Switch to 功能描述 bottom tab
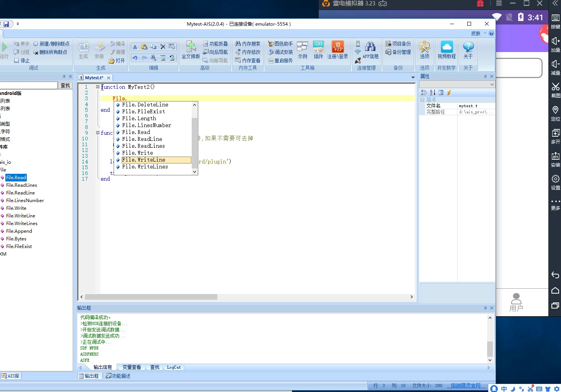This screenshot has height=392, width=561. pyautogui.click(x=118, y=376)
